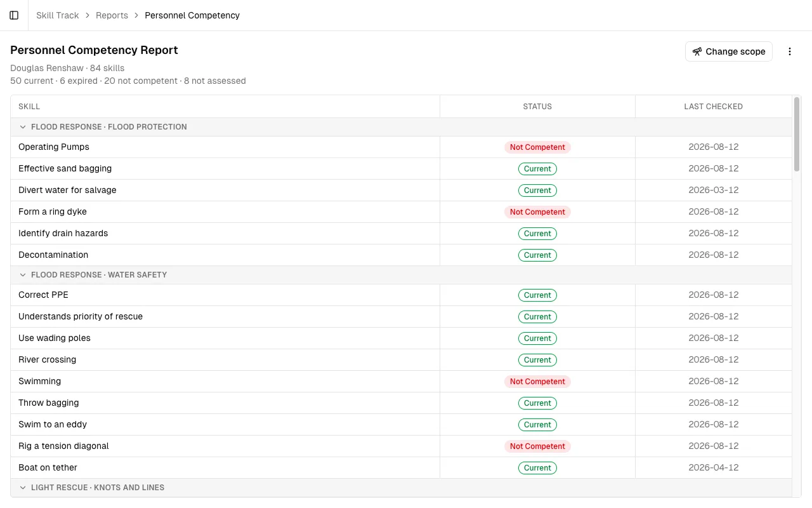Click Not Competent badge for Swimming
This screenshot has height=508, width=812.
pyautogui.click(x=537, y=382)
